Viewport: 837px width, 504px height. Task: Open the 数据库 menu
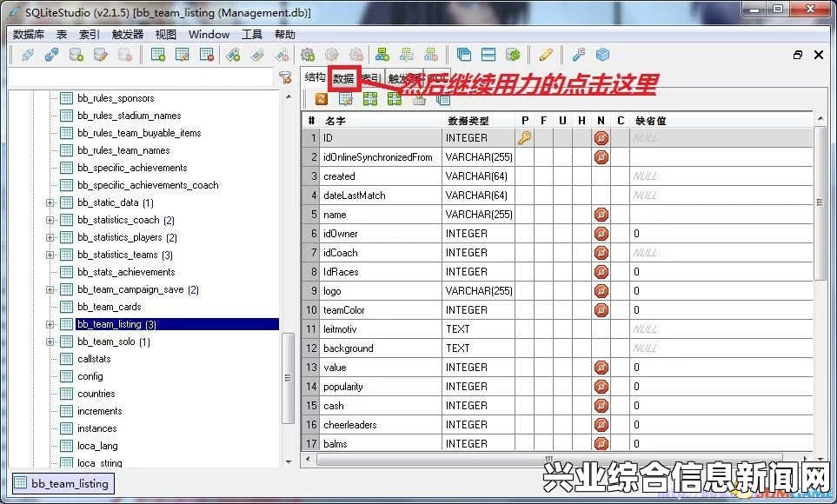(29, 35)
